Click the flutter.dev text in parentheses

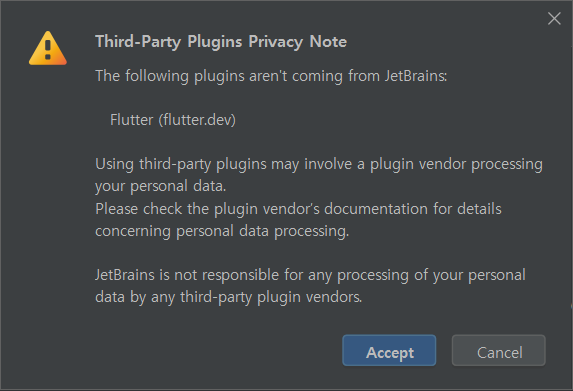pyautogui.click(x=197, y=120)
